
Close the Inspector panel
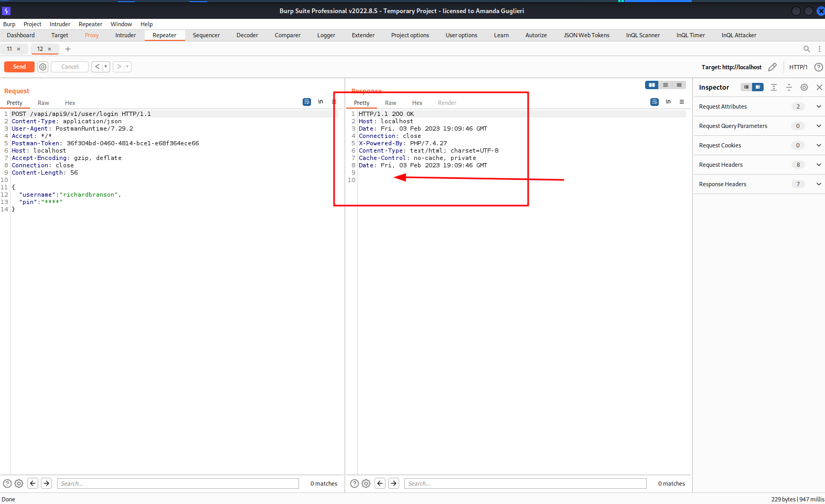tap(819, 87)
